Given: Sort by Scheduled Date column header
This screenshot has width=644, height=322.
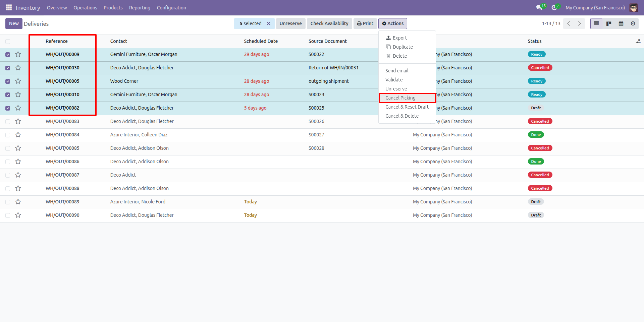Looking at the screenshot, I should [261, 41].
